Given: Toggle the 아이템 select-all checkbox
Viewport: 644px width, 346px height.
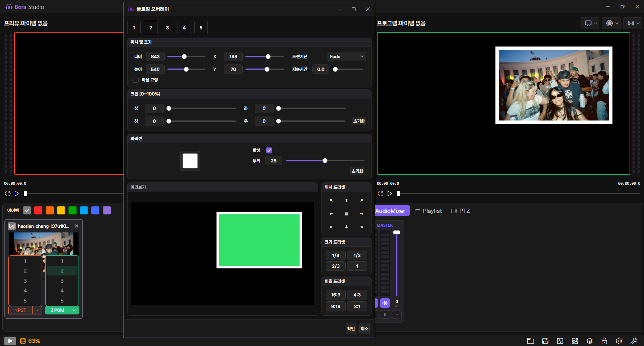Looking at the screenshot, I should pos(27,210).
